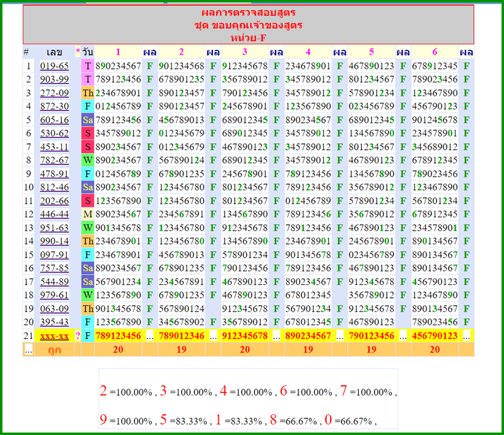Open lottery number link 272-09
Screen dimensions: 504x435
54,93
